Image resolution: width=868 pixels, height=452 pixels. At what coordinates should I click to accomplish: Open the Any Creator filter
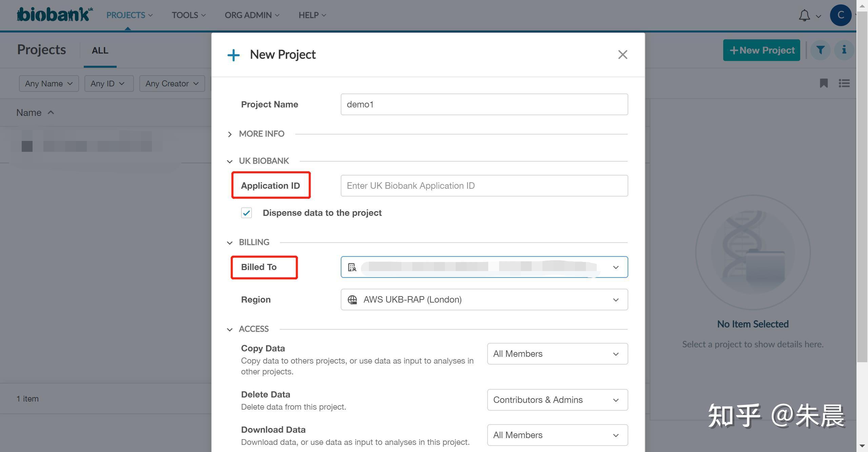coord(172,83)
